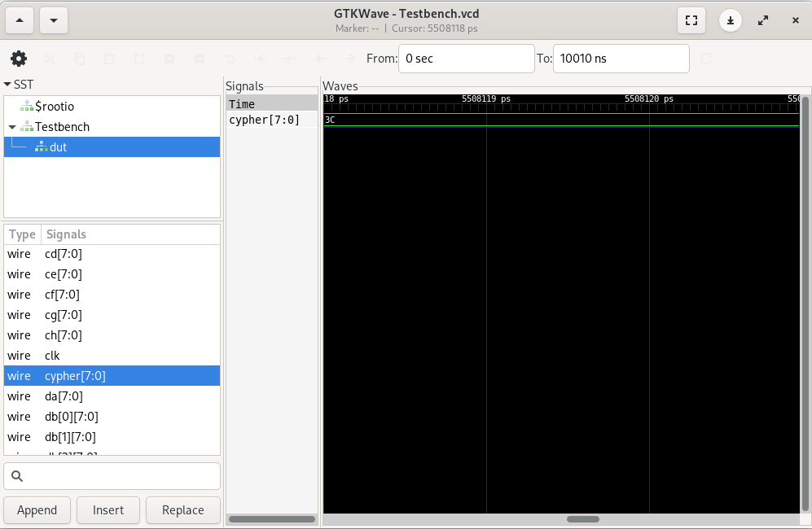Collapse the Testbench tree node

12,127
